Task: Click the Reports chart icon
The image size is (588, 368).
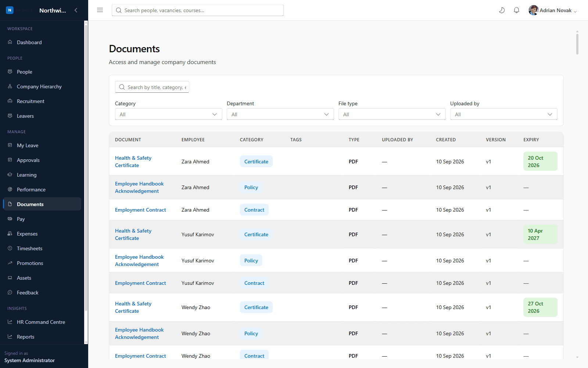Action: (x=10, y=337)
